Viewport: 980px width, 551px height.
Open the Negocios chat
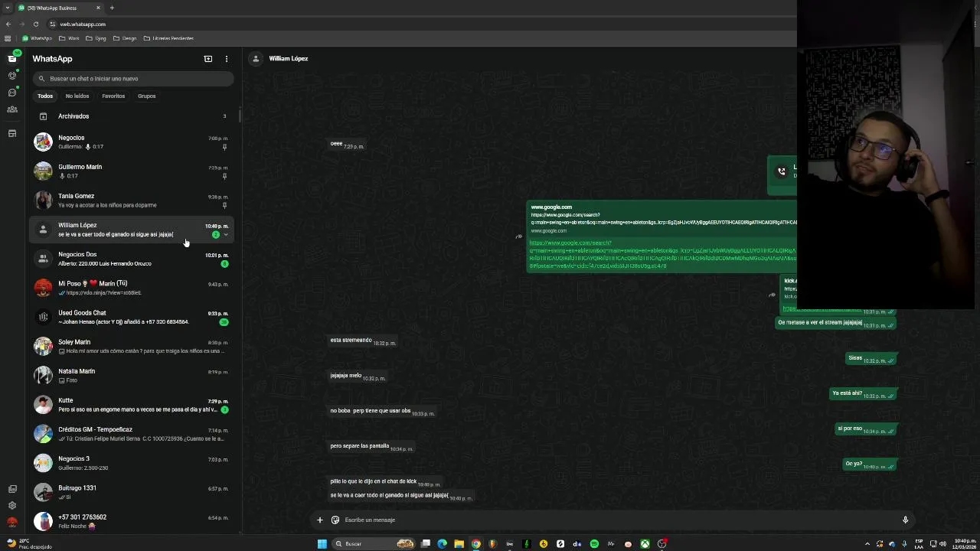133,142
